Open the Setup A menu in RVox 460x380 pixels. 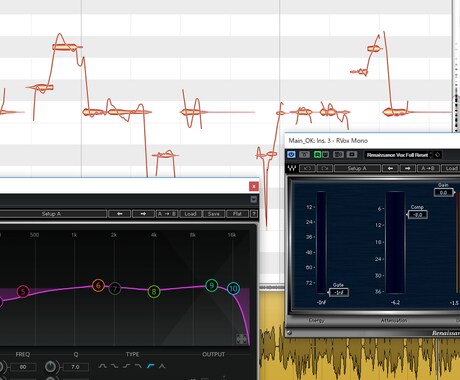[x=357, y=168]
